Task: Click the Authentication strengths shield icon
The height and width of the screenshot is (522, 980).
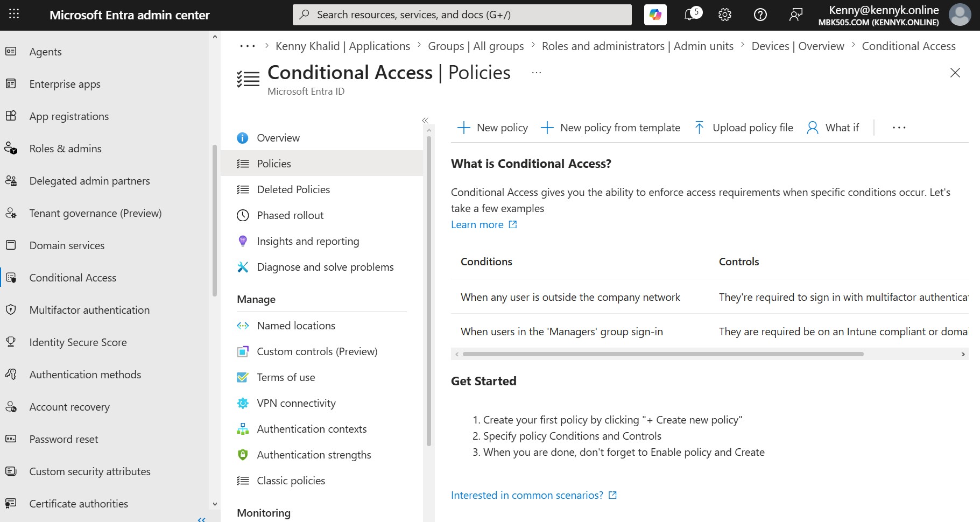Action: click(243, 455)
